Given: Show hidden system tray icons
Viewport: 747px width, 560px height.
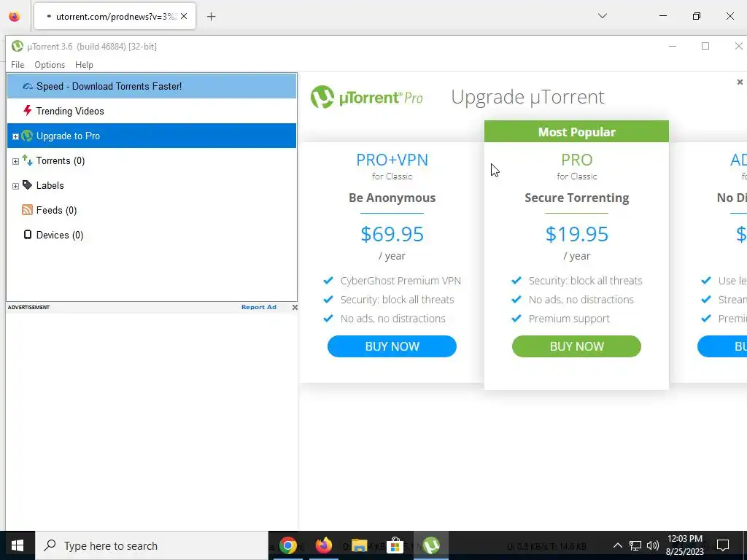Looking at the screenshot, I should (617, 545).
